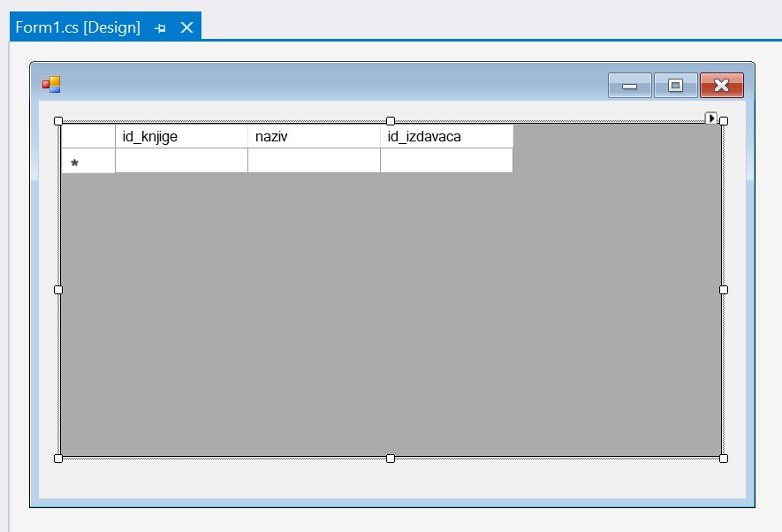Viewport: 782px width, 532px height.
Task: Click the id_knjige column header
Action: tap(181, 137)
